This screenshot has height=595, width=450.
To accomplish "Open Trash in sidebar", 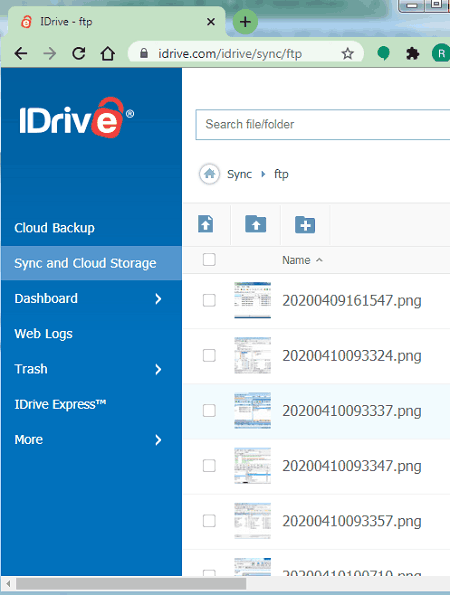I will (x=31, y=369).
